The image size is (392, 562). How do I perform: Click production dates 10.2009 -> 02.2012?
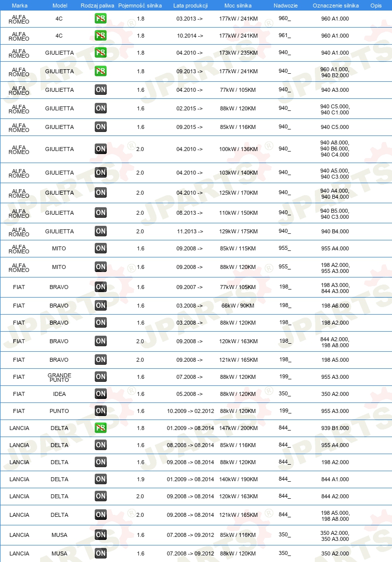click(190, 411)
